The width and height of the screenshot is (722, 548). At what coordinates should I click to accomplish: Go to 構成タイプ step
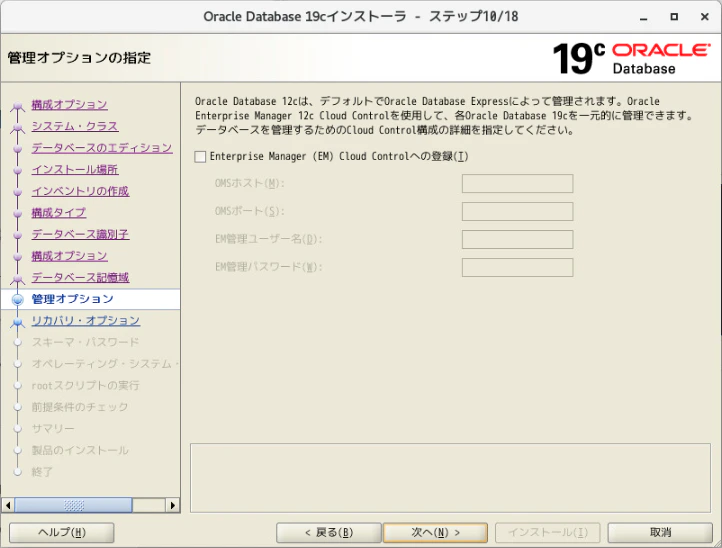pos(58,213)
